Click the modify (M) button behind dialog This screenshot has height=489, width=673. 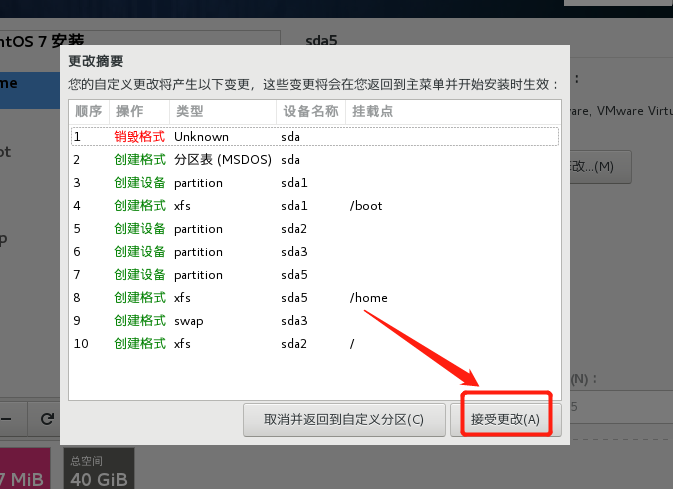[600, 167]
